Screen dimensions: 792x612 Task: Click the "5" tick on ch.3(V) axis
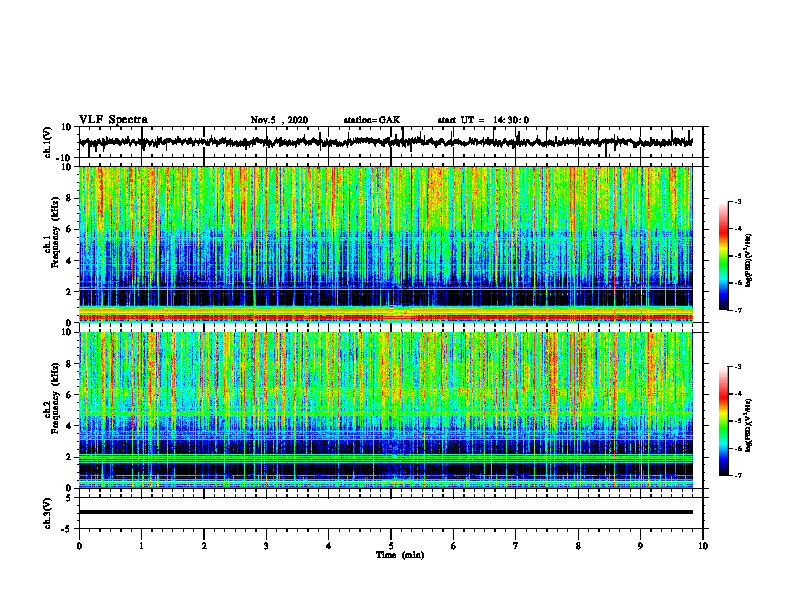[x=69, y=498]
